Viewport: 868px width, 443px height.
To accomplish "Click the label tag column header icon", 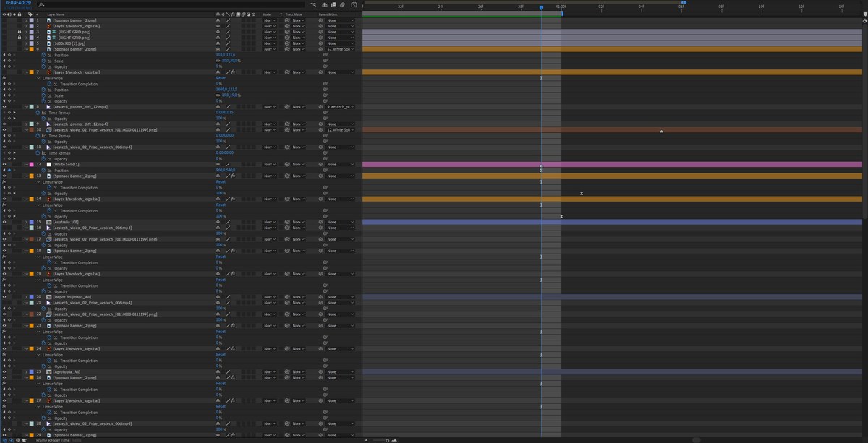I will click(30, 14).
